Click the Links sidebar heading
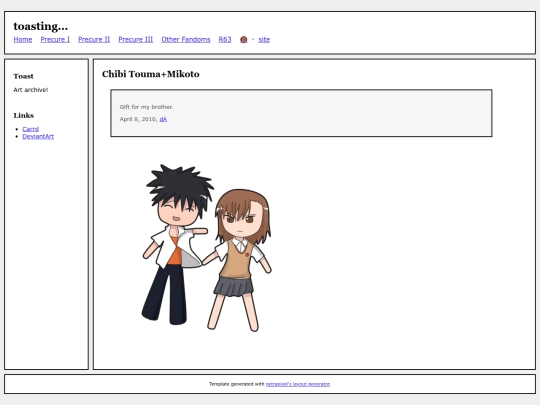Viewport: 540px width, 405px height. point(24,115)
